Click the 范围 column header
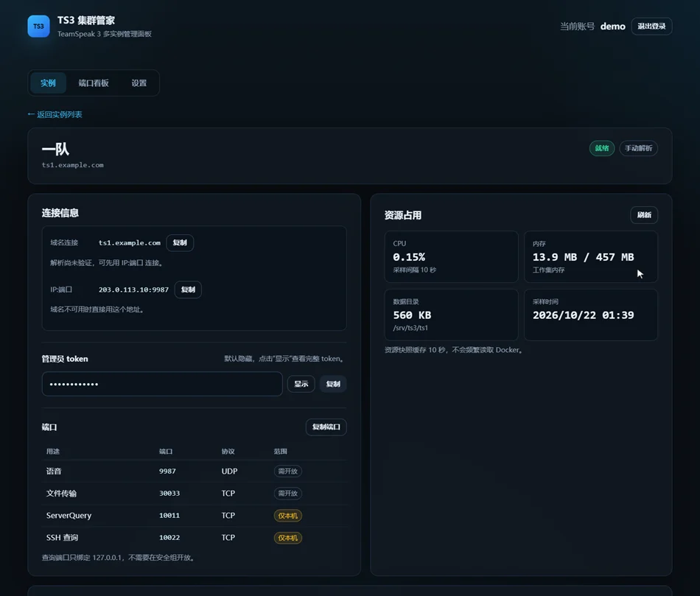The height and width of the screenshot is (596, 700). click(x=280, y=452)
